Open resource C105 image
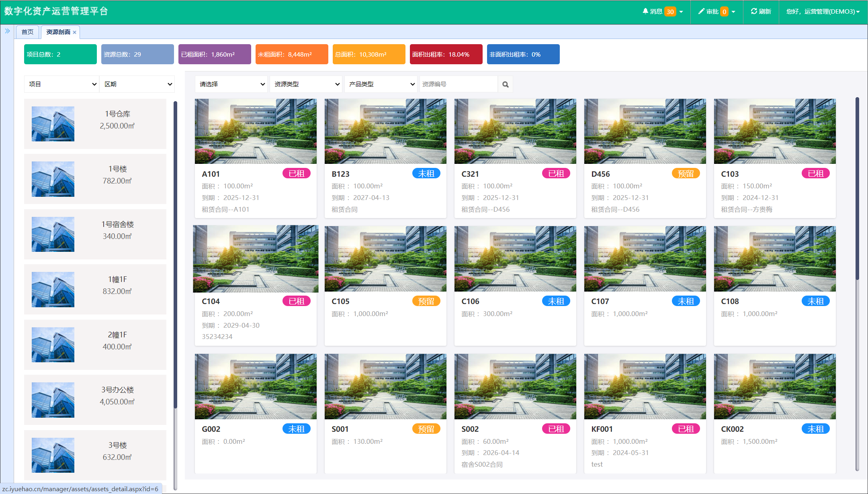 pos(385,259)
